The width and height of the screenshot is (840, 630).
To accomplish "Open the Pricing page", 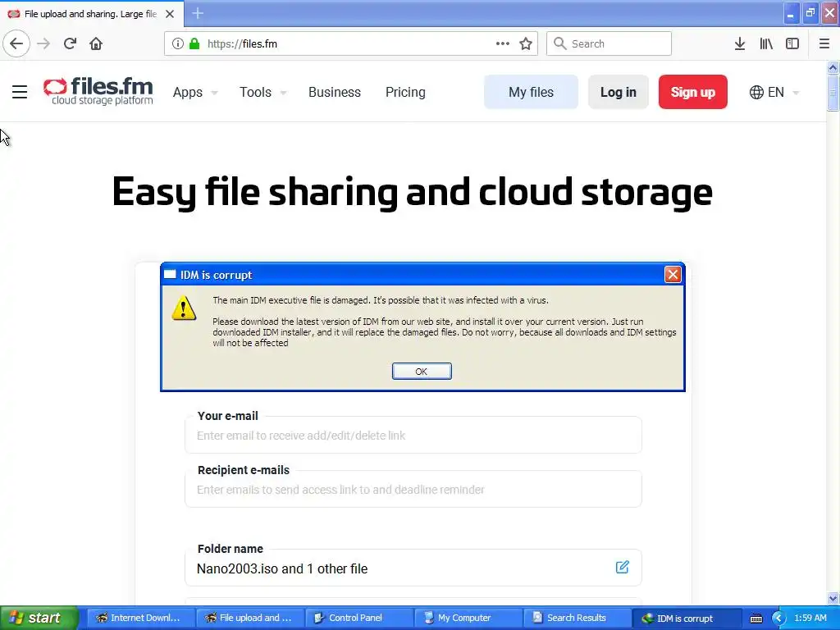I will 405,92.
